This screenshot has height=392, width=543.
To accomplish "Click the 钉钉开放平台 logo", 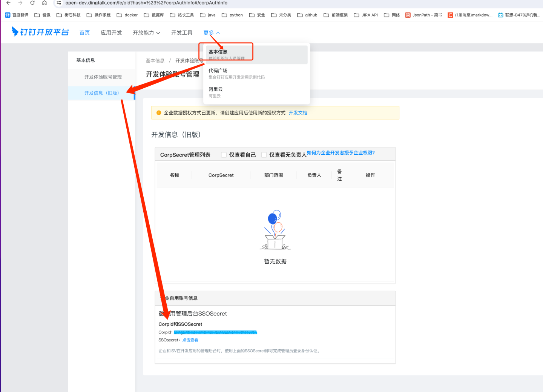I will pyautogui.click(x=40, y=32).
